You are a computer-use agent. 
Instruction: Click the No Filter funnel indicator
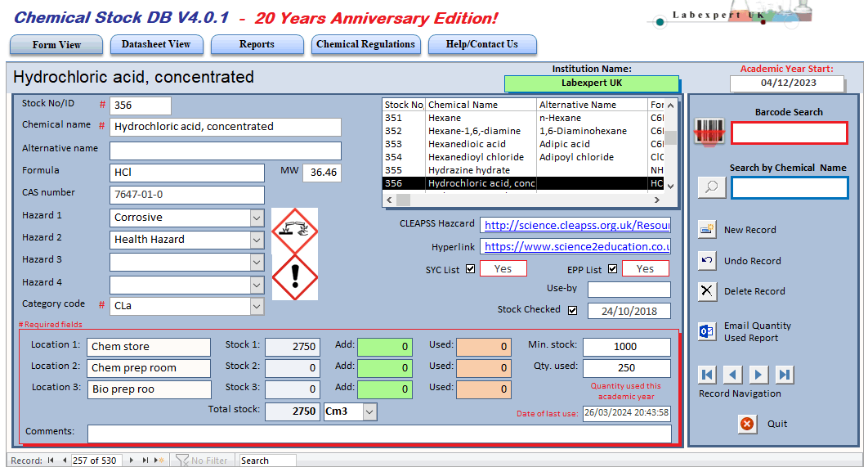pyautogui.click(x=202, y=461)
